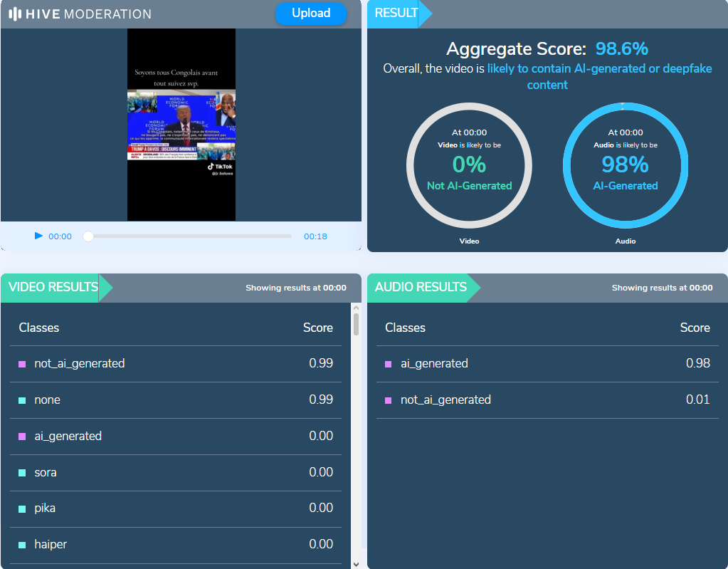This screenshot has width=728, height=569.
Task: Click the Hive Moderation logo icon
Action: coord(14,14)
